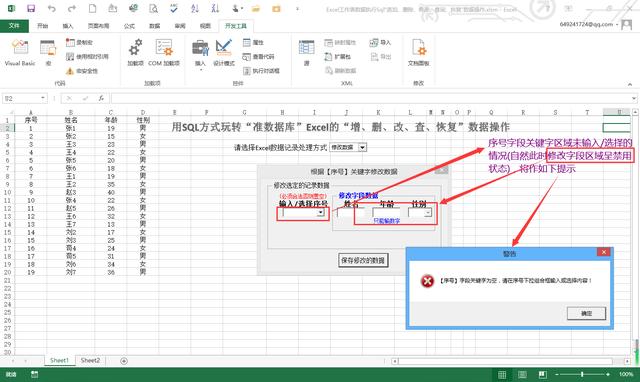
Task: Collapse the ribbon with the chevron
Action: (x=630, y=84)
